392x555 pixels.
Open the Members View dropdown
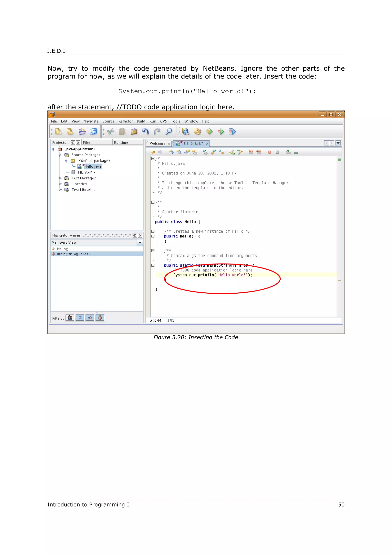(x=140, y=242)
